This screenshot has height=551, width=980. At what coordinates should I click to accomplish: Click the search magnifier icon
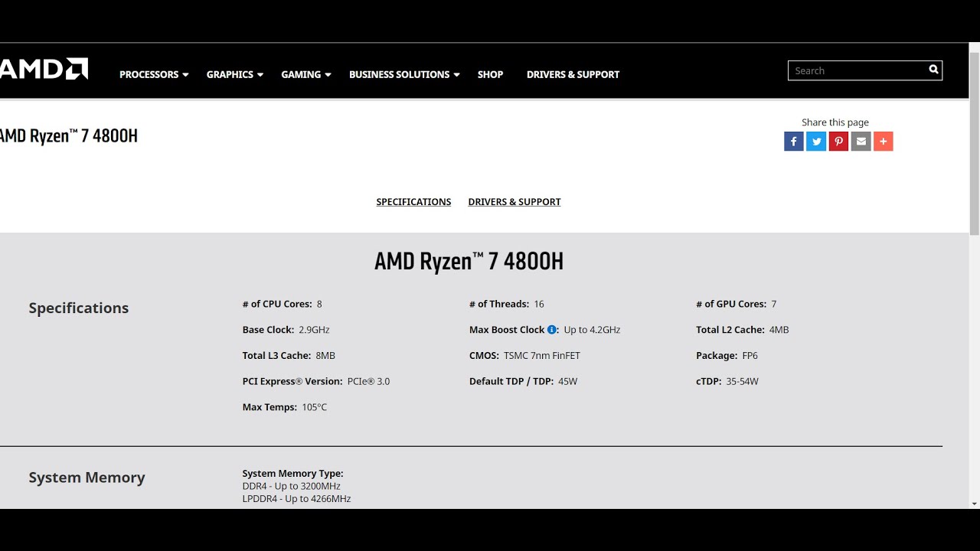tap(933, 70)
